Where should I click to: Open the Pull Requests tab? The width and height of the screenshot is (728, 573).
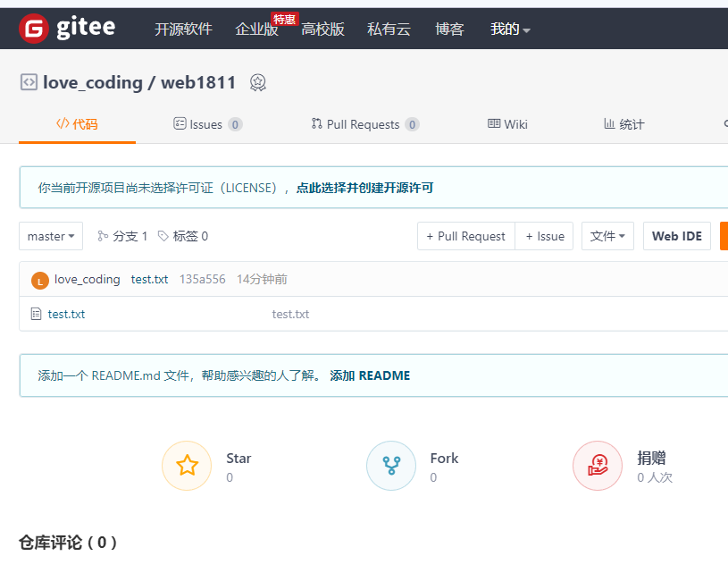(365, 124)
